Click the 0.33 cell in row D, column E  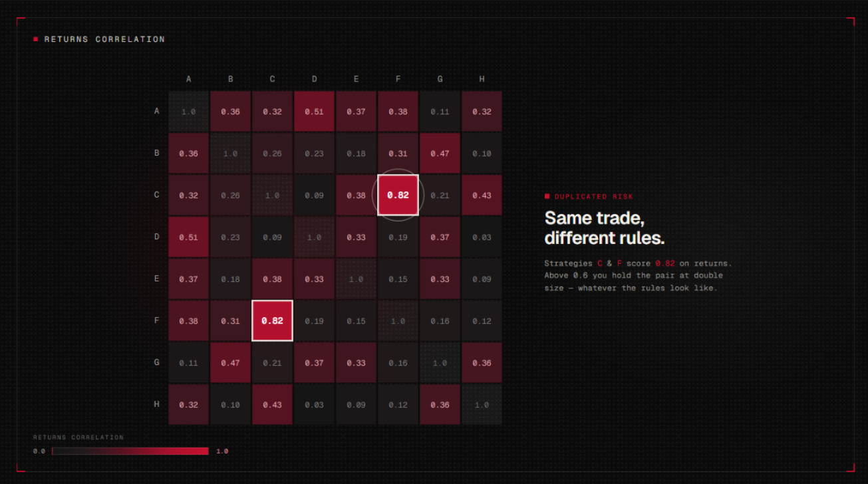click(x=356, y=237)
